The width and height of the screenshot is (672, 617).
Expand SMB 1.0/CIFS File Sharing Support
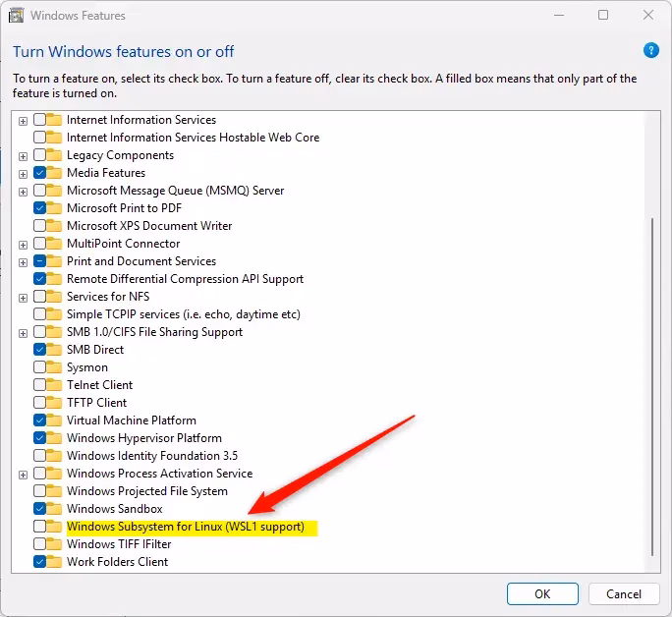tap(24, 332)
